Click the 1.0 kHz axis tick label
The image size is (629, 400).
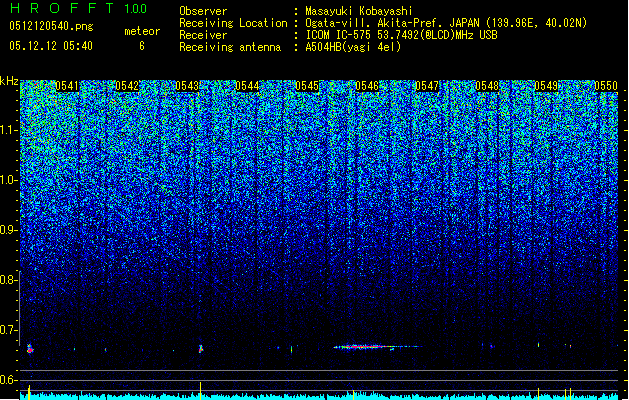coord(9,180)
